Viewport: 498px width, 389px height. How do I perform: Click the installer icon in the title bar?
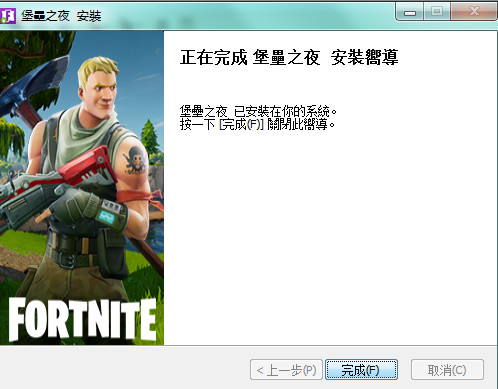[7, 15]
